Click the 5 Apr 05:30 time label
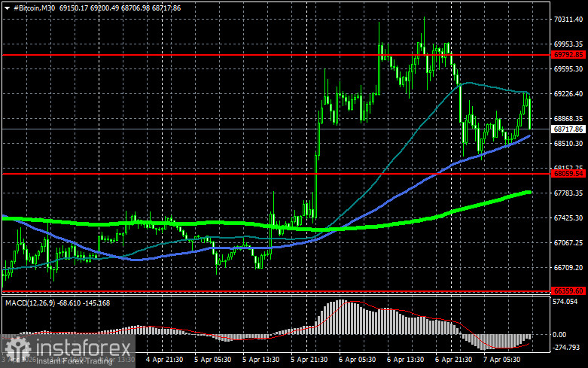 point(212,360)
